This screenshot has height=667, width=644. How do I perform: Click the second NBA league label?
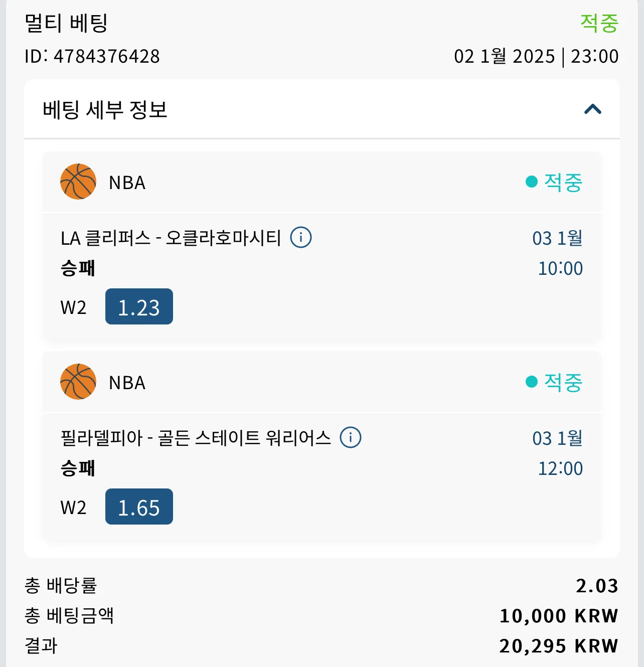click(127, 383)
